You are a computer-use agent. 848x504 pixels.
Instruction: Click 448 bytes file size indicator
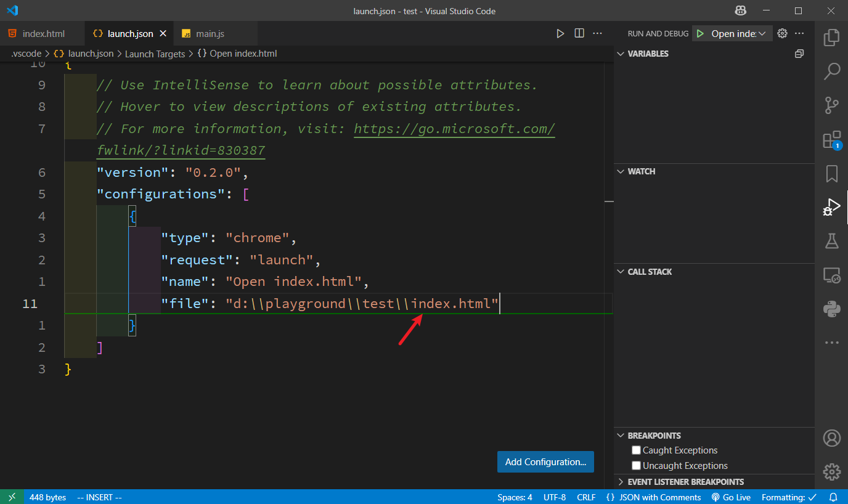47,497
